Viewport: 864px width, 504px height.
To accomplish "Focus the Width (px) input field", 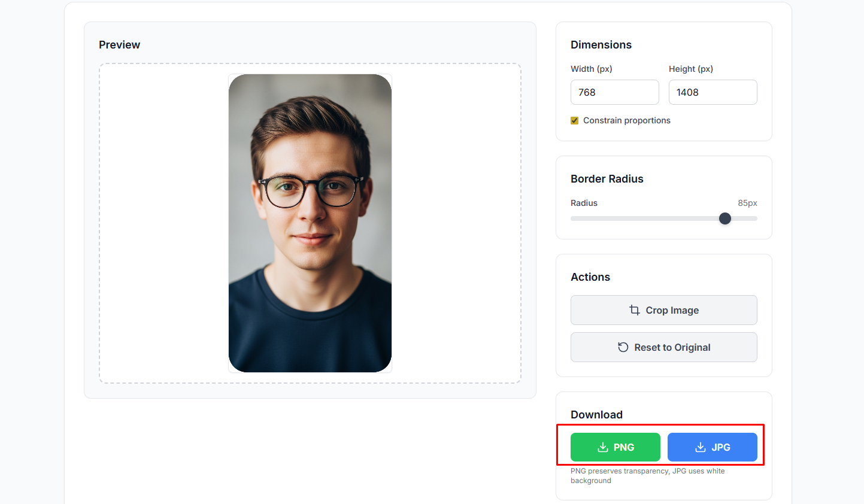I will click(614, 92).
